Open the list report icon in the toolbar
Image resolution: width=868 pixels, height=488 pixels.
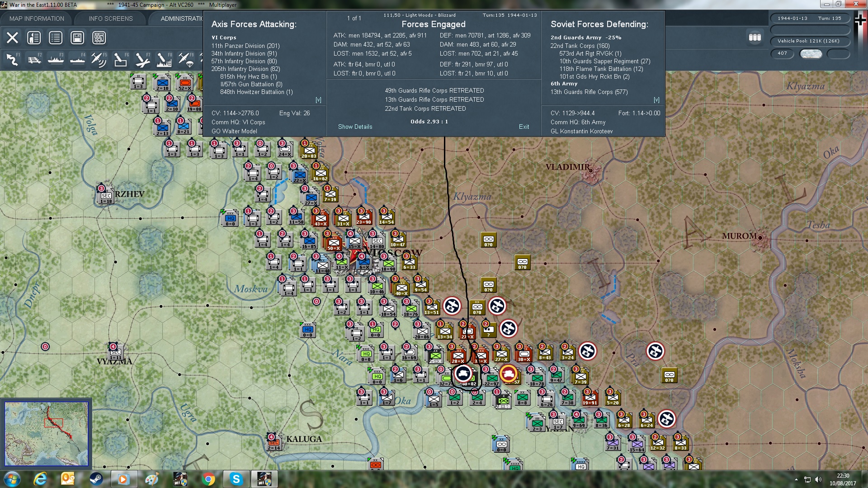click(x=56, y=38)
